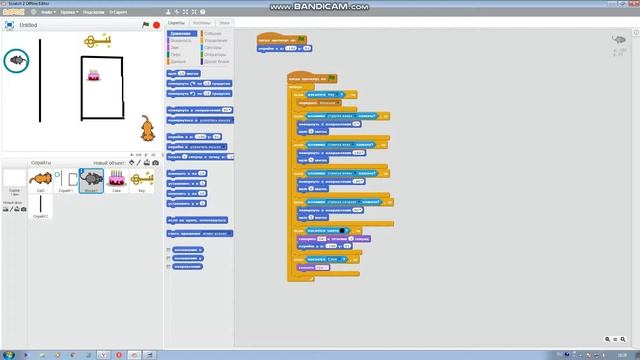Open the globe language selector

pos(33,12)
